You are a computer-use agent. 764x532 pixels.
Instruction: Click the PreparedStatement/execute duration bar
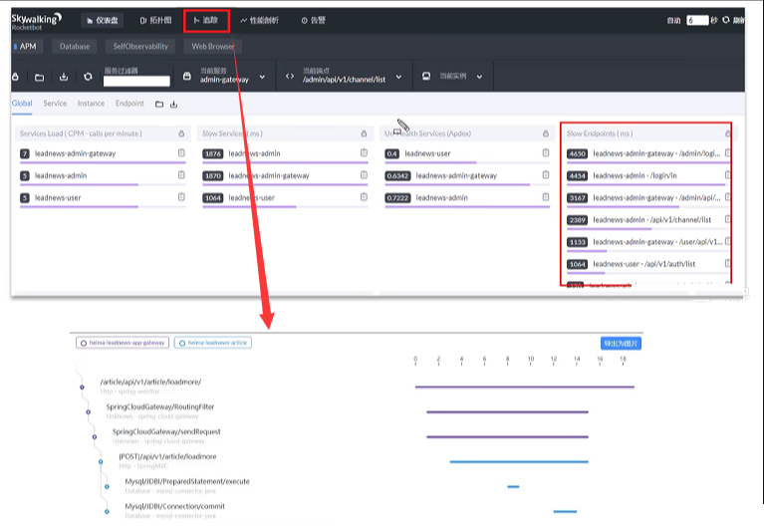(513, 487)
